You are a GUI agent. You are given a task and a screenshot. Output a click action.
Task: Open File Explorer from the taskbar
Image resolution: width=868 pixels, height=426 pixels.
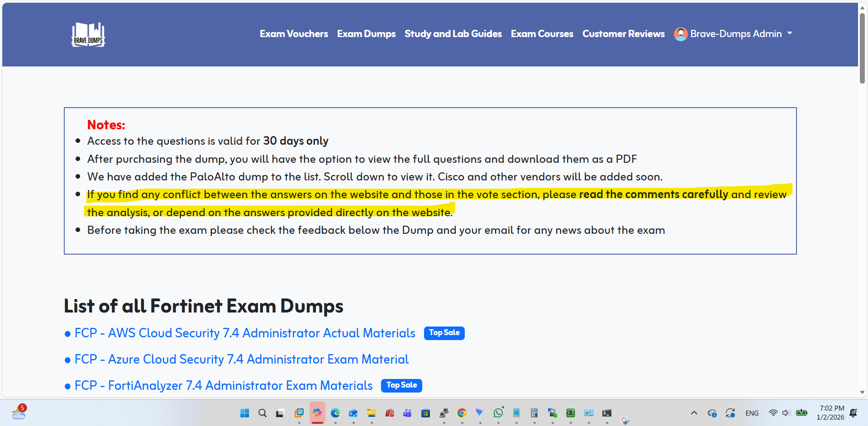coord(372,413)
